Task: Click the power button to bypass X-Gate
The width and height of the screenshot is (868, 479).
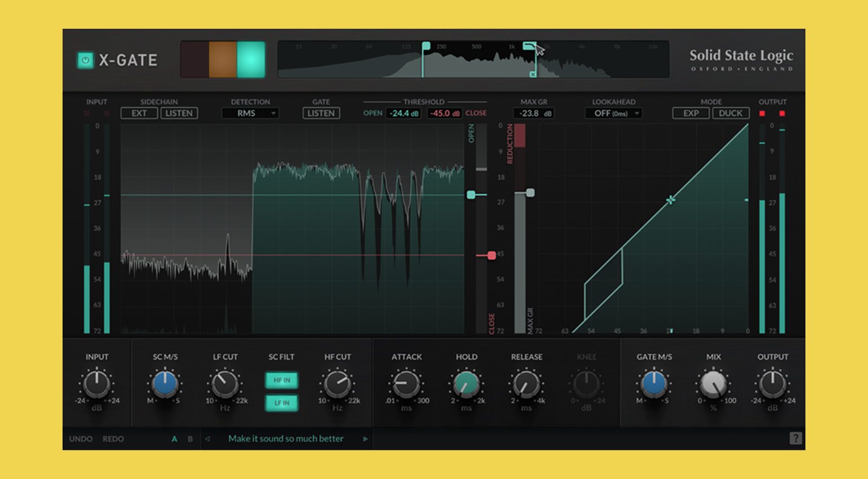Action: pos(85,59)
